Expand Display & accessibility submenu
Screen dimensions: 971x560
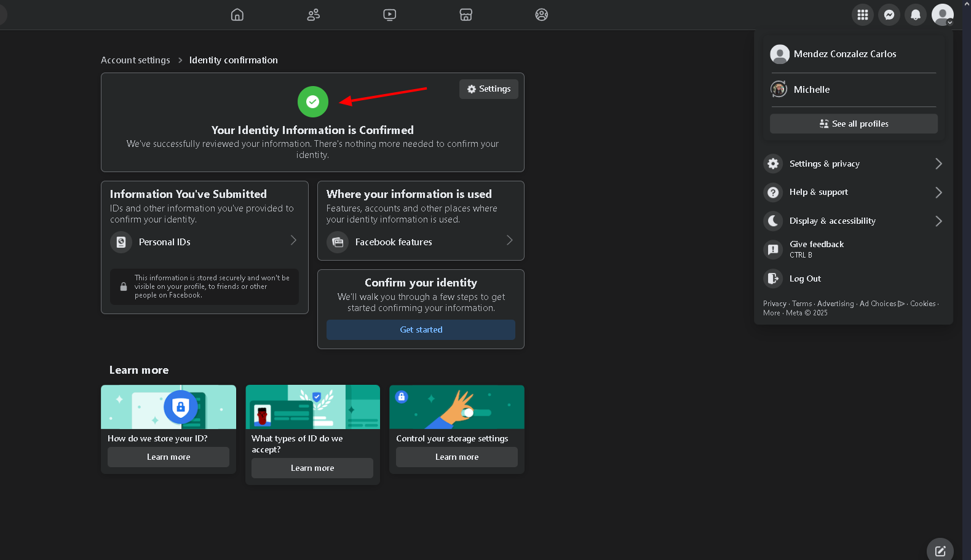pyautogui.click(x=853, y=221)
